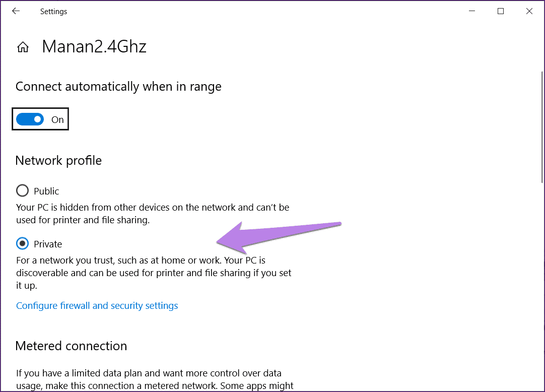This screenshot has width=545, height=392.
Task: Maximize the Settings window
Action: pos(501,11)
